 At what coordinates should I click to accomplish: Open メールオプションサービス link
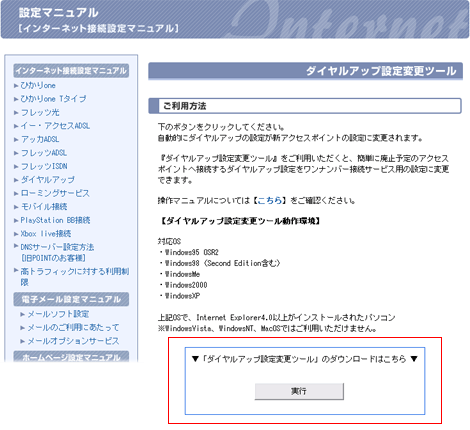click(x=73, y=341)
